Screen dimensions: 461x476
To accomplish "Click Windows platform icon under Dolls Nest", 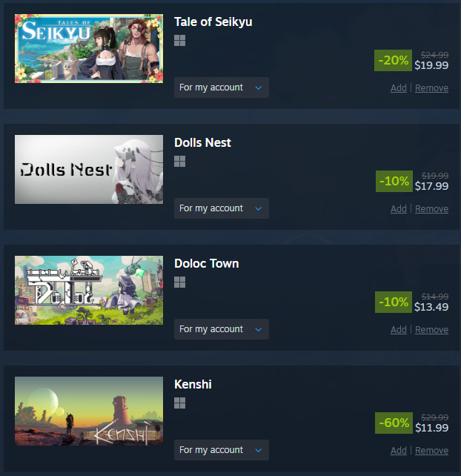I will [x=179, y=161].
